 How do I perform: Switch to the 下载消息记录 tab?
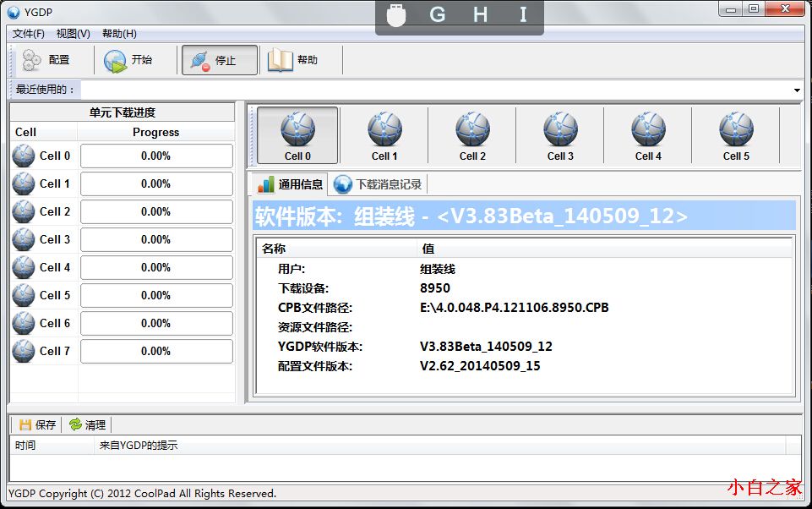379,184
